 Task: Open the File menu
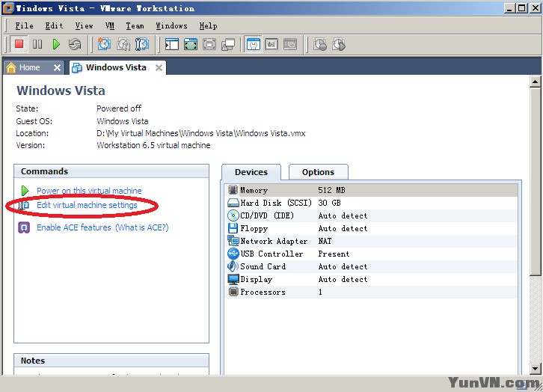coord(24,26)
